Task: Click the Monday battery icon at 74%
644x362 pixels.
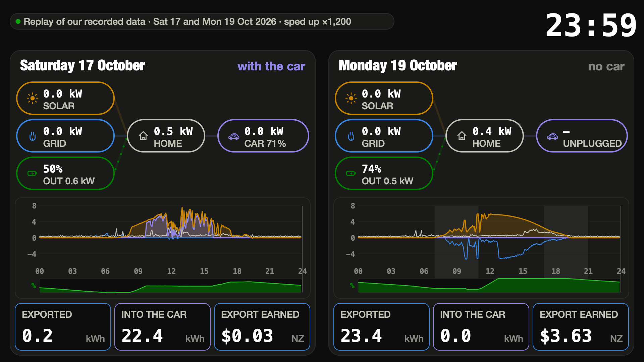Action: pos(351,173)
